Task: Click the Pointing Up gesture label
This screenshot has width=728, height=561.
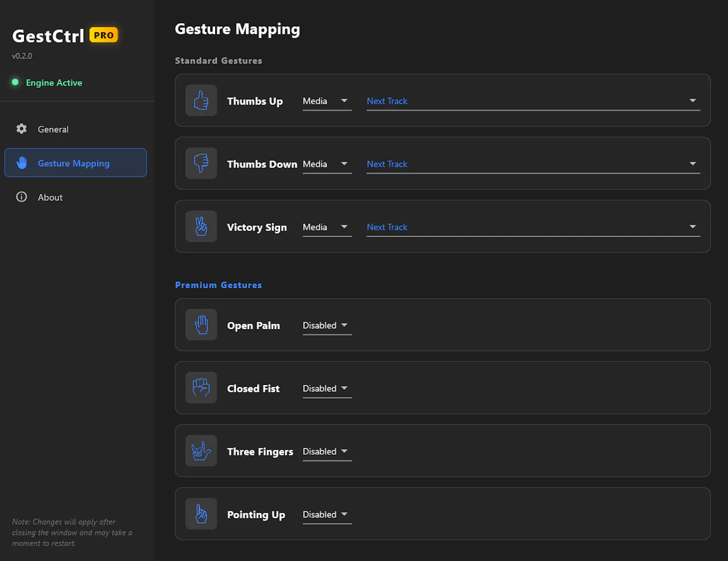Action: 256,515
